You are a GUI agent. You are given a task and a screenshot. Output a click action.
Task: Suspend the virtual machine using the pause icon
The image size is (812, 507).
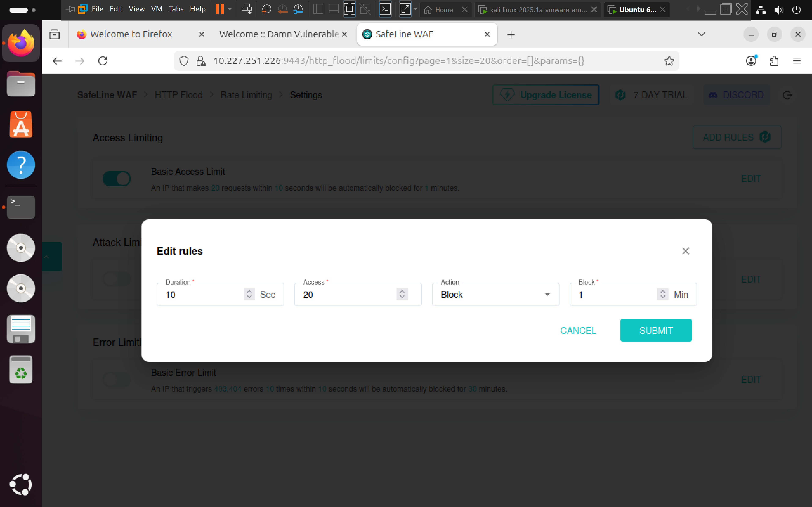[220, 9]
